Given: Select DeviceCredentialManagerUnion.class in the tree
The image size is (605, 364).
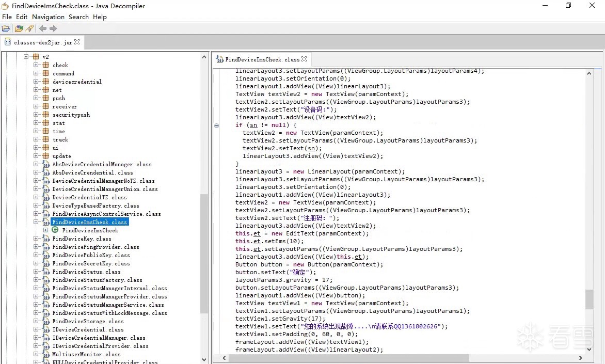Looking at the screenshot, I should click(x=105, y=189).
